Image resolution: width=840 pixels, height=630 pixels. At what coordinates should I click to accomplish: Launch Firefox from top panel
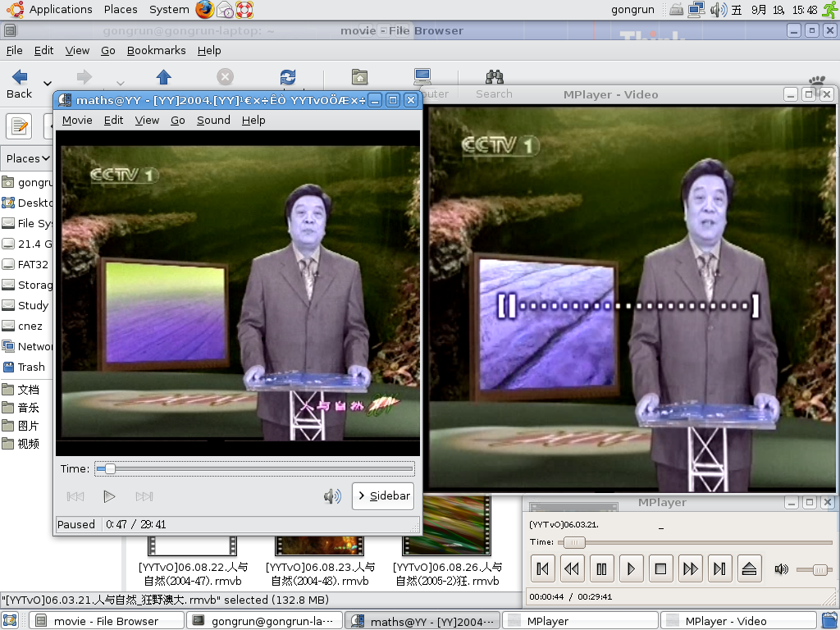click(x=204, y=10)
